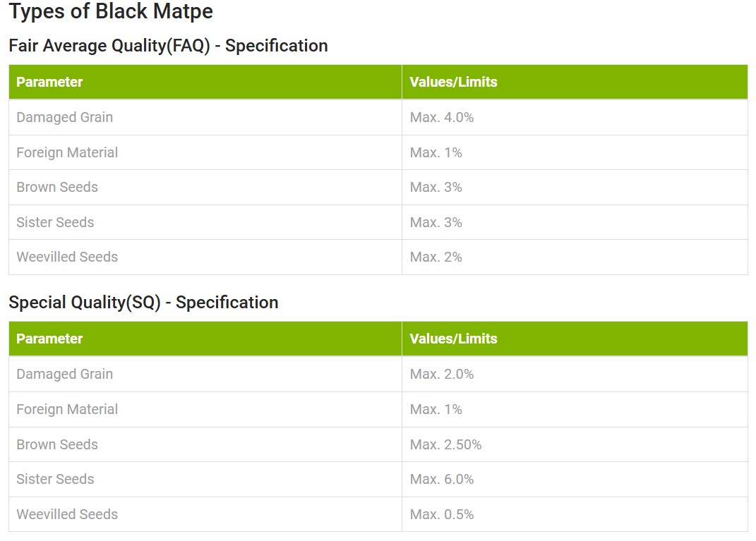
Task: Click the 'Types of Black Matpe' heading
Action: (x=111, y=12)
